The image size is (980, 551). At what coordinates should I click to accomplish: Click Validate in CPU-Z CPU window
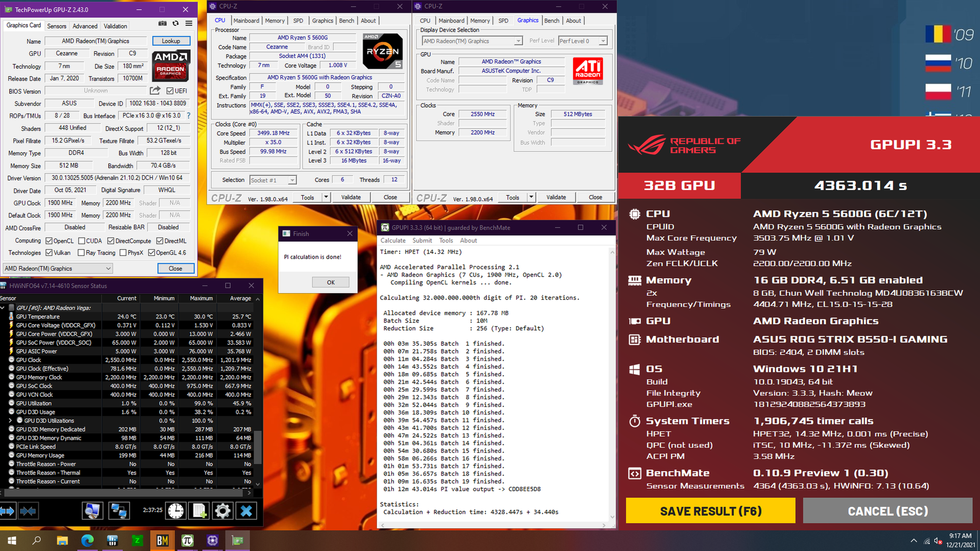pyautogui.click(x=351, y=197)
